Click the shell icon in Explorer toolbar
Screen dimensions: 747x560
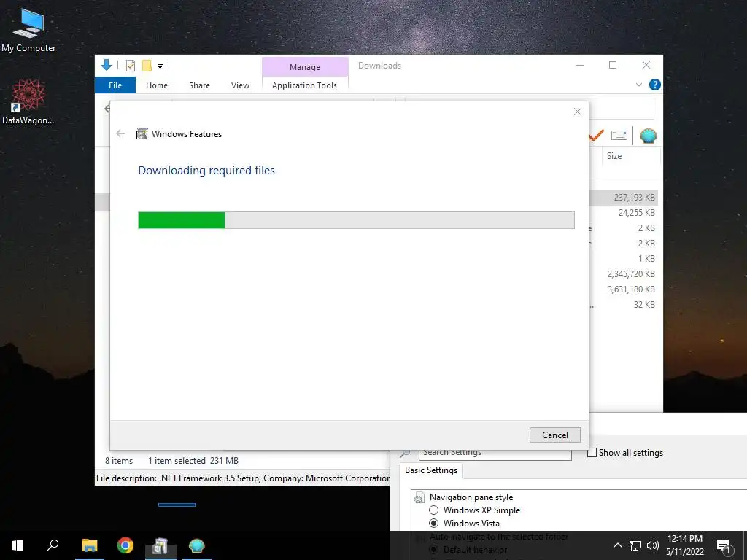pos(648,136)
